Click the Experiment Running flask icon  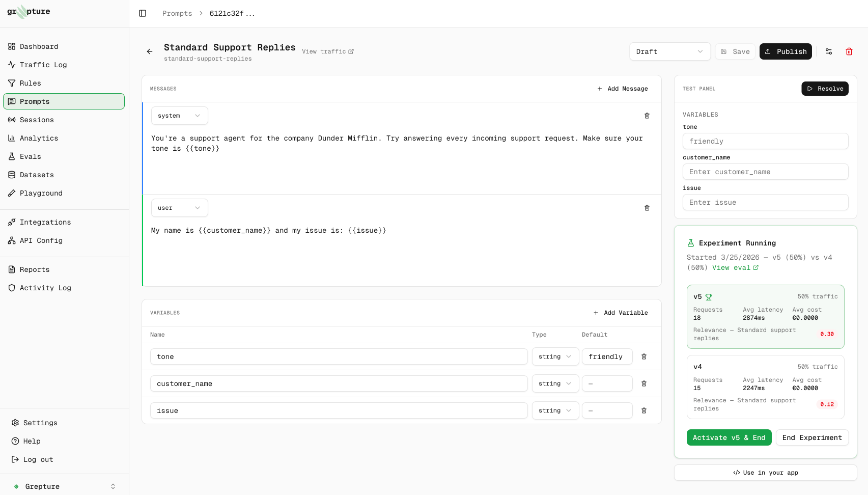pyautogui.click(x=691, y=243)
